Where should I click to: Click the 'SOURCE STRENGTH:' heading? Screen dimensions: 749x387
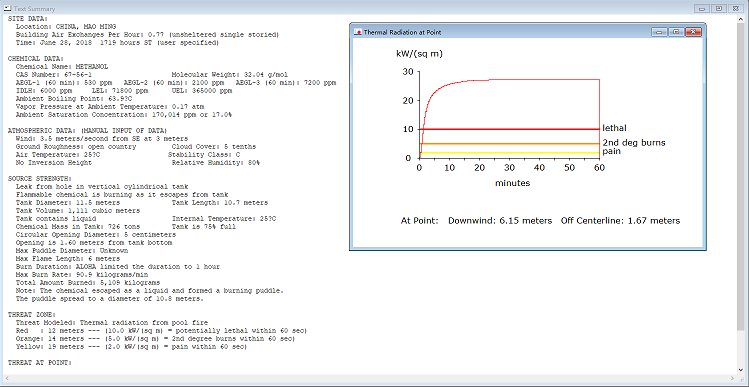[x=39, y=179]
